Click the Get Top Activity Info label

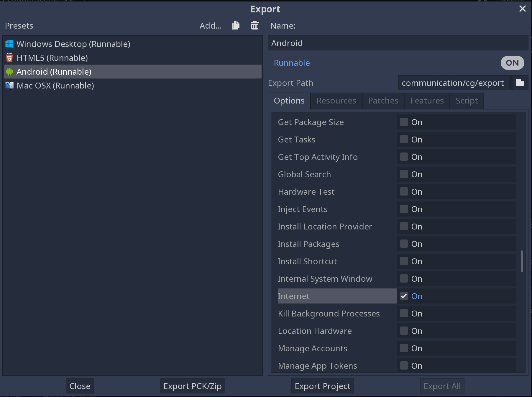tap(318, 157)
